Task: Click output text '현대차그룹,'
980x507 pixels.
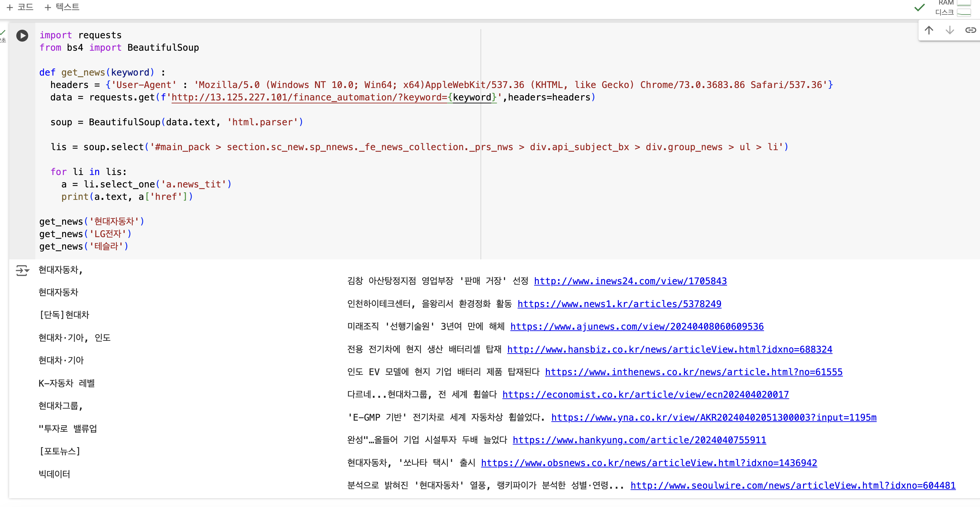Action: 61,406
